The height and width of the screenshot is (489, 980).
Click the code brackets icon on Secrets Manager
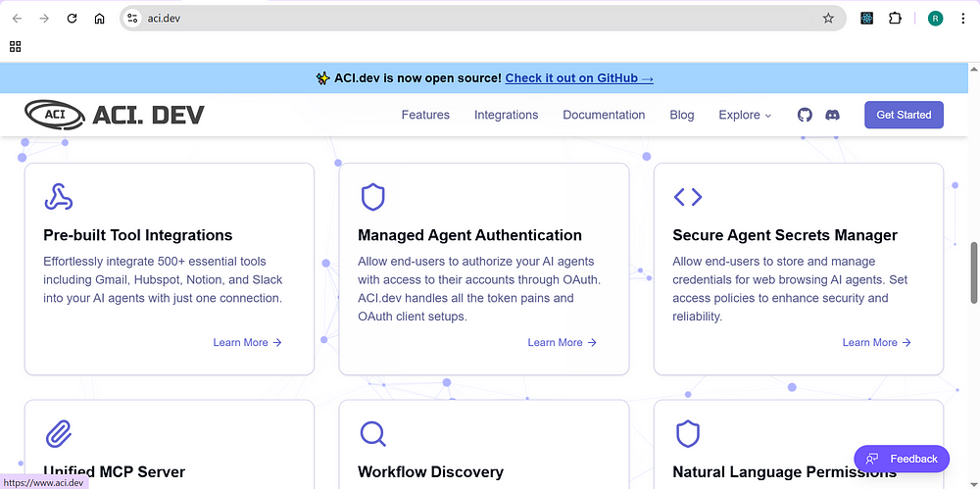click(688, 197)
